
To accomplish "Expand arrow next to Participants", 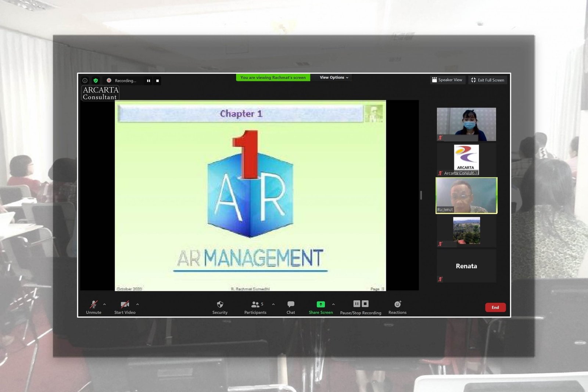I will click(x=273, y=305).
